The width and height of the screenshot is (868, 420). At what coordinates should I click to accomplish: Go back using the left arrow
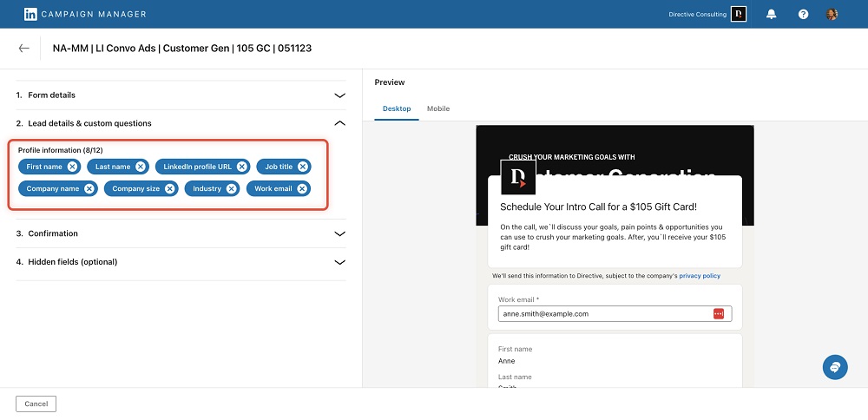pyautogui.click(x=23, y=49)
